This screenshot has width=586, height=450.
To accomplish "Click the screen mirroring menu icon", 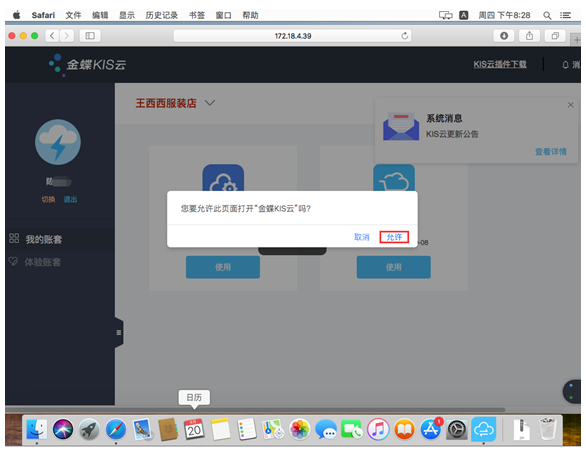I will click(x=445, y=15).
